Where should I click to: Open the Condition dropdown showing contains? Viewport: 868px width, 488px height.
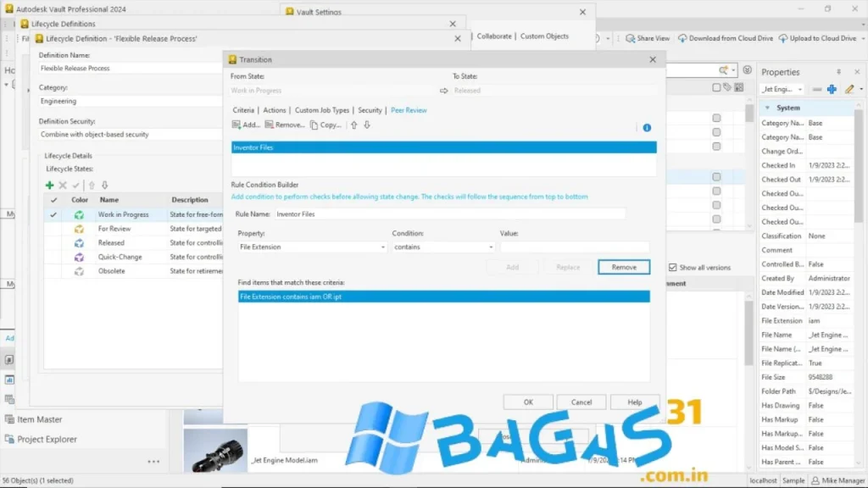pos(443,247)
